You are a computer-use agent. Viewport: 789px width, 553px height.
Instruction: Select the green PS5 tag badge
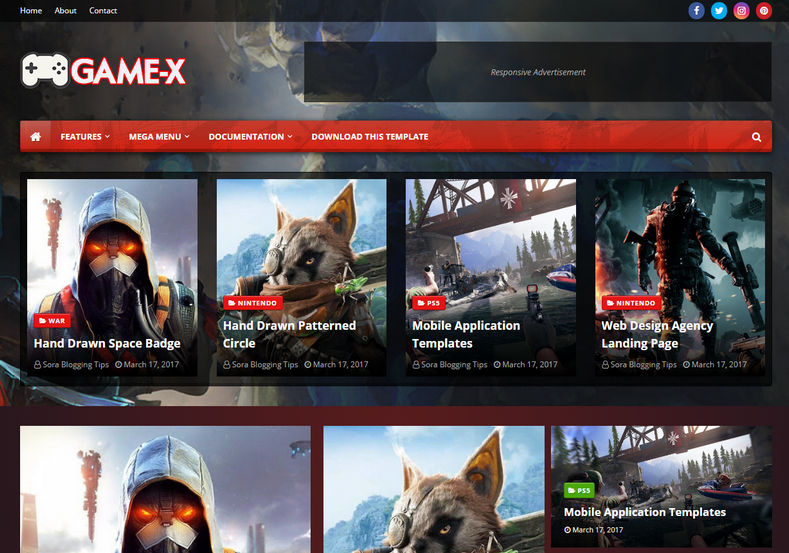pyautogui.click(x=579, y=490)
